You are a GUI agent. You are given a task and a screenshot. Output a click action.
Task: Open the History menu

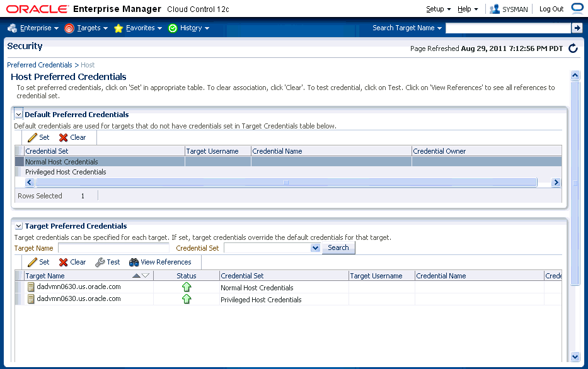(x=194, y=28)
